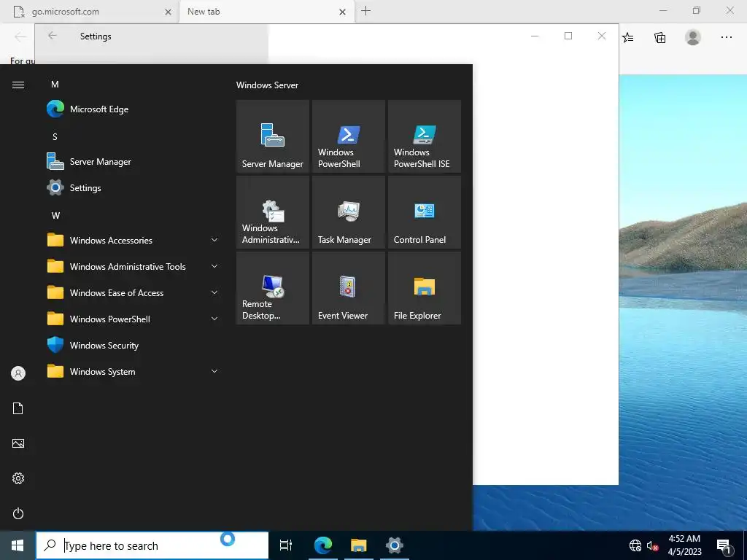Screen dimensions: 747x560
Task: Open the clock showing 4:52 AM
Action: coord(684,545)
